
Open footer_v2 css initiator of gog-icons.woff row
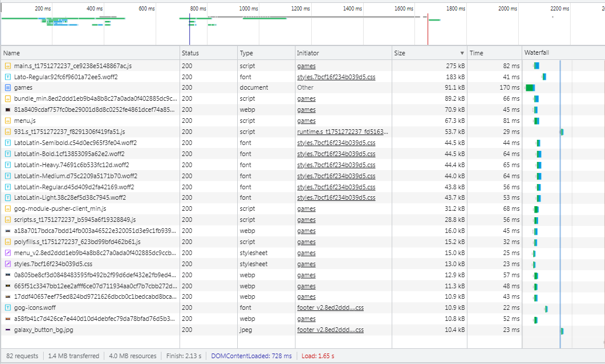tap(330, 308)
